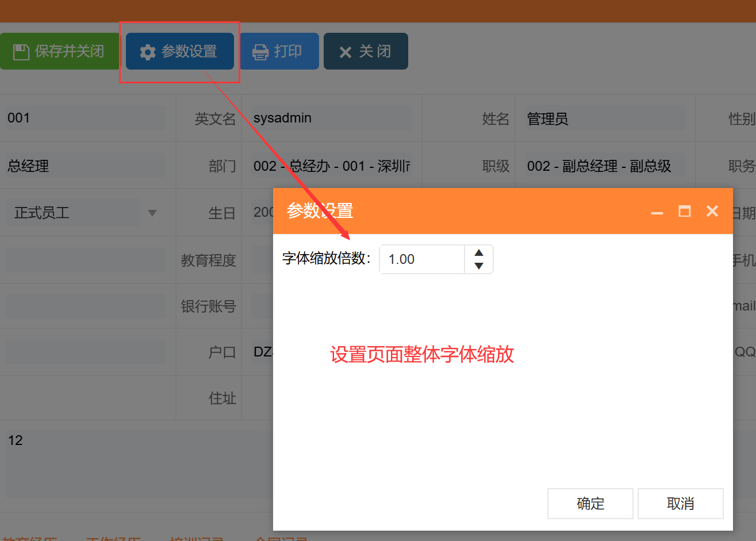
Task: Click the printer icon on 打印 button
Action: 260,52
